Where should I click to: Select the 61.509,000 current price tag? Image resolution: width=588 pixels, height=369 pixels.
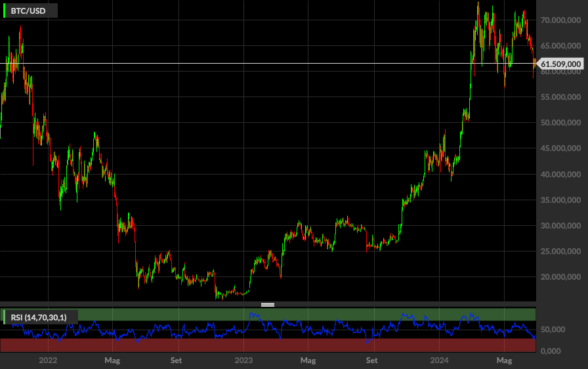pos(560,64)
